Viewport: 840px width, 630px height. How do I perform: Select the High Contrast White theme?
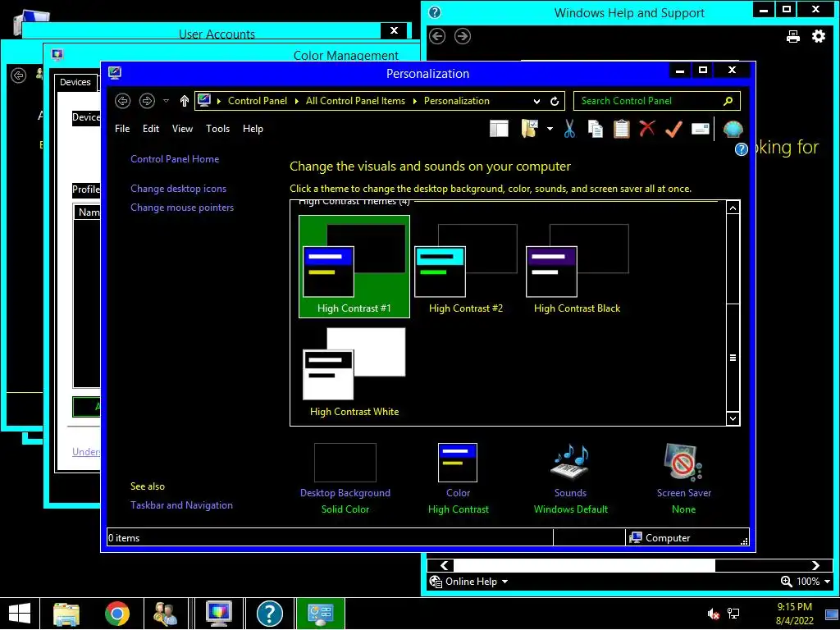[354, 372]
